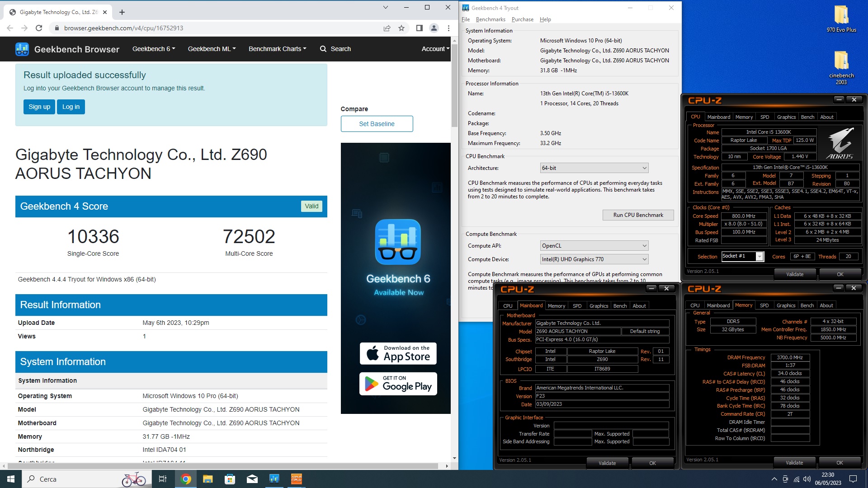The image size is (868, 488).
Task: Click the Geekbench Browser logo
Action: 67,49
